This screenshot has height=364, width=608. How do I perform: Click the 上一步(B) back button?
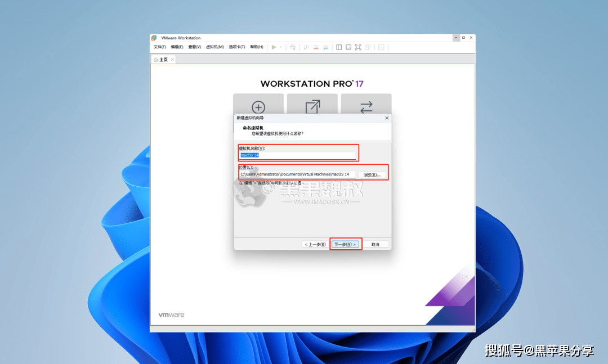tap(315, 245)
